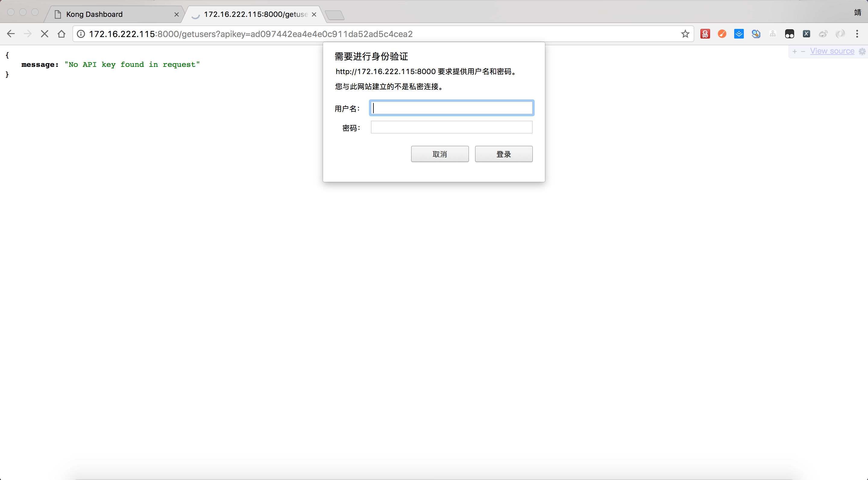This screenshot has height=480, width=868.
Task: Switch to the Kong Dashboard tab
Action: coord(115,14)
